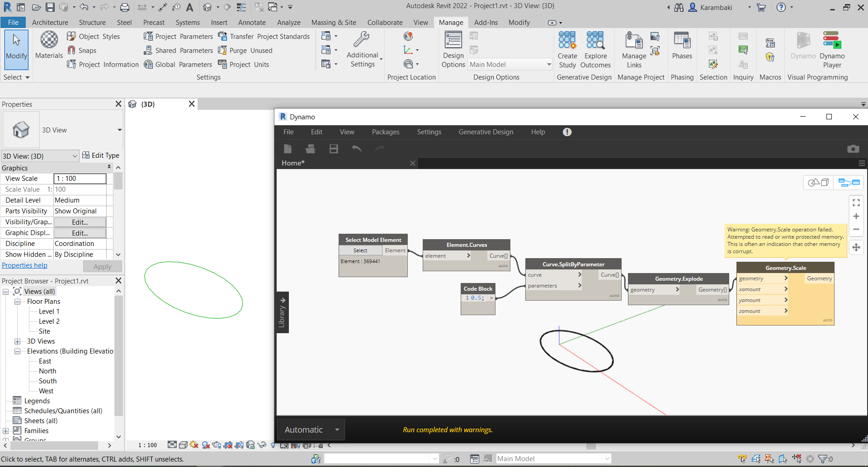Save the Dynamo workspace

334,148
